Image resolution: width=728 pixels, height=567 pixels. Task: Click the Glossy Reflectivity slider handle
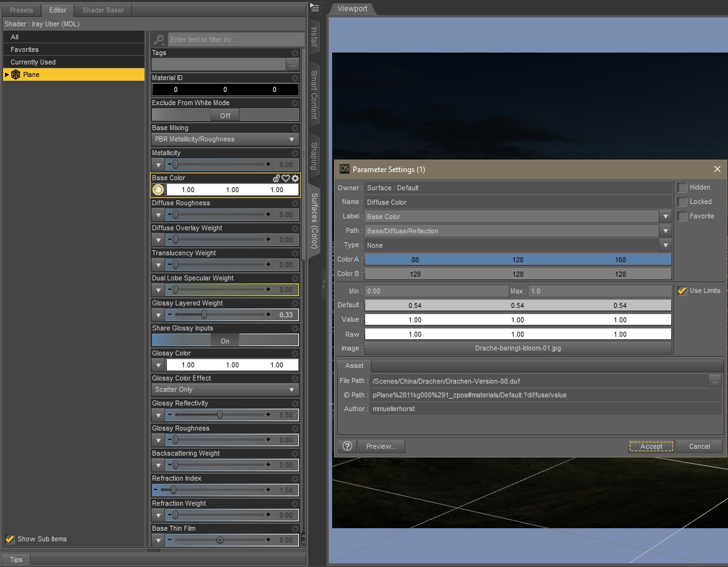220,414
